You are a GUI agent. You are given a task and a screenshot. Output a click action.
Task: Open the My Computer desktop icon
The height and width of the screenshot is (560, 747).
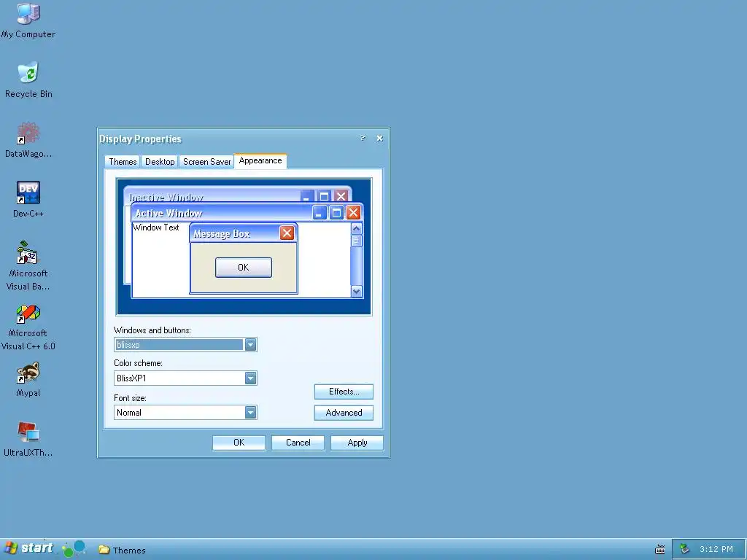click(x=28, y=20)
